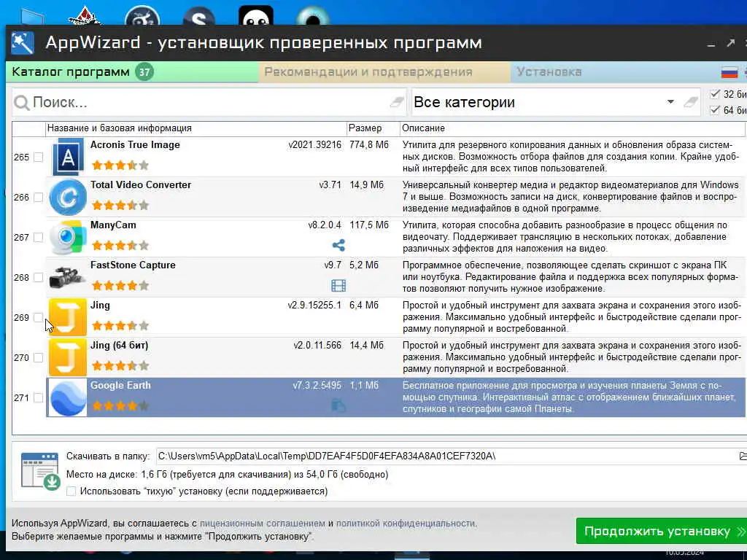Sort by Название и базовая информация column
This screenshot has height=560, width=747.
click(196, 128)
